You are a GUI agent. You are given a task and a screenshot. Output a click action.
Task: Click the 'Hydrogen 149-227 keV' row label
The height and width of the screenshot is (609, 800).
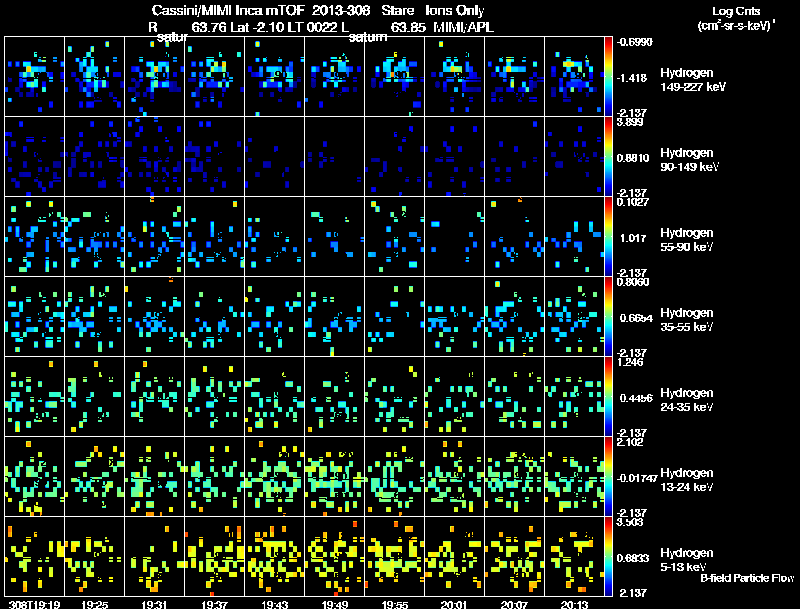(x=693, y=80)
